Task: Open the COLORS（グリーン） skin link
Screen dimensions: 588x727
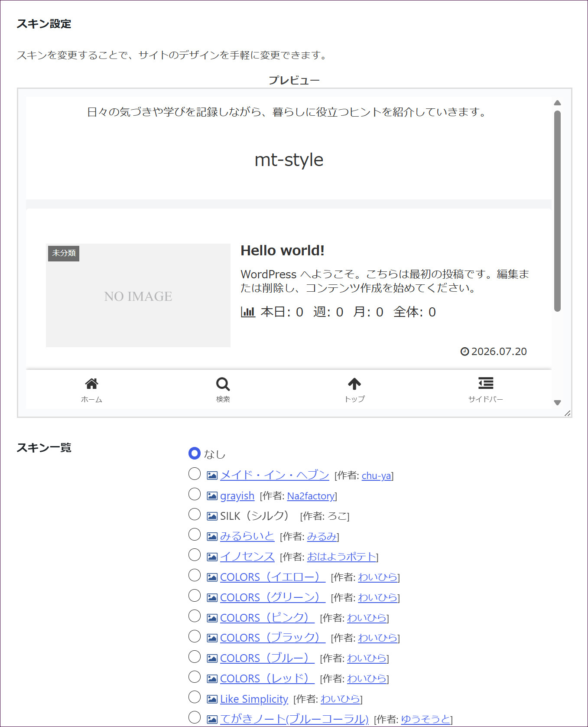Action: click(x=273, y=597)
